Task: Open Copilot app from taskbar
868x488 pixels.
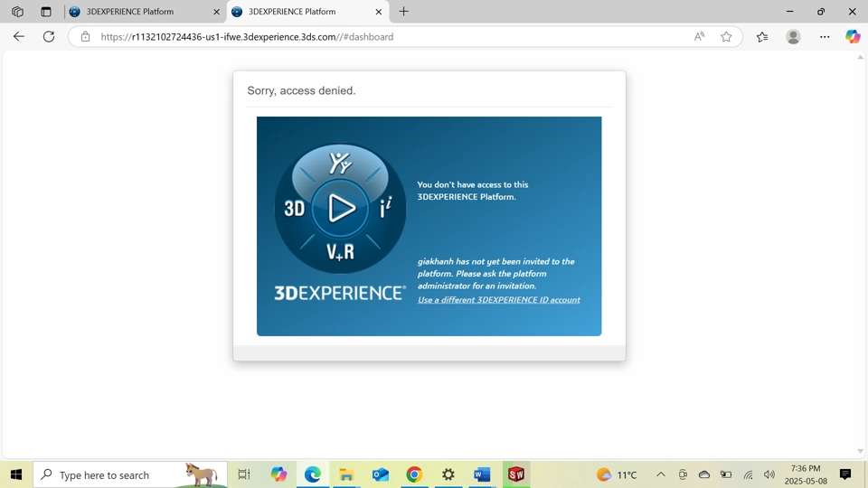Action: [278, 474]
